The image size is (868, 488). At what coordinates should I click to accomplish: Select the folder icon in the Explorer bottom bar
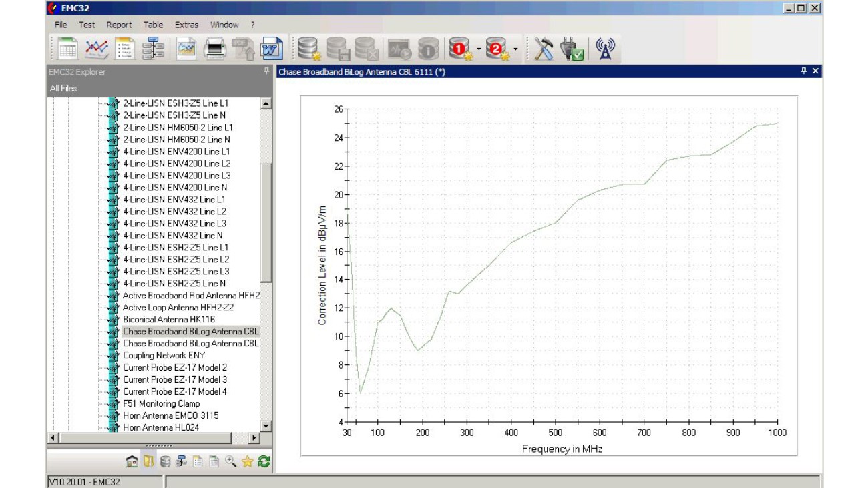click(149, 461)
